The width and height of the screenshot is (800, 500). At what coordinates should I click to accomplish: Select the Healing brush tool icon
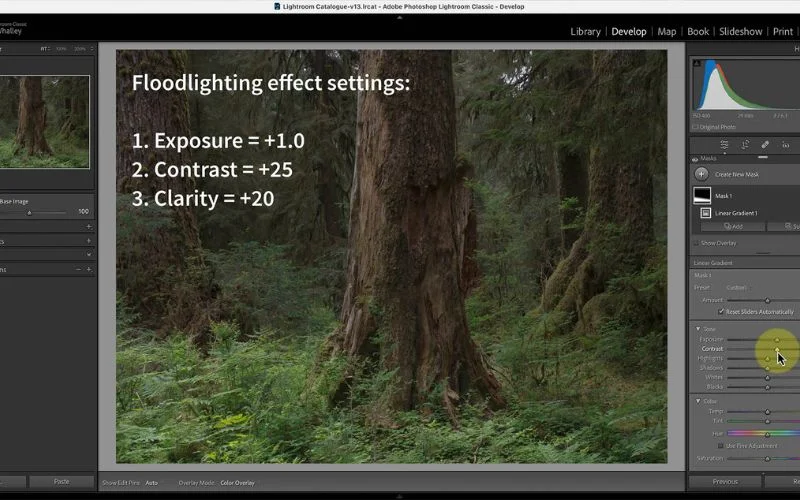765,145
